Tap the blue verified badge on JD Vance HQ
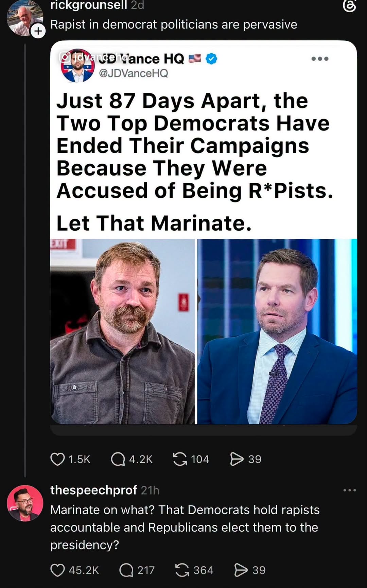367x588 pixels. [x=211, y=59]
